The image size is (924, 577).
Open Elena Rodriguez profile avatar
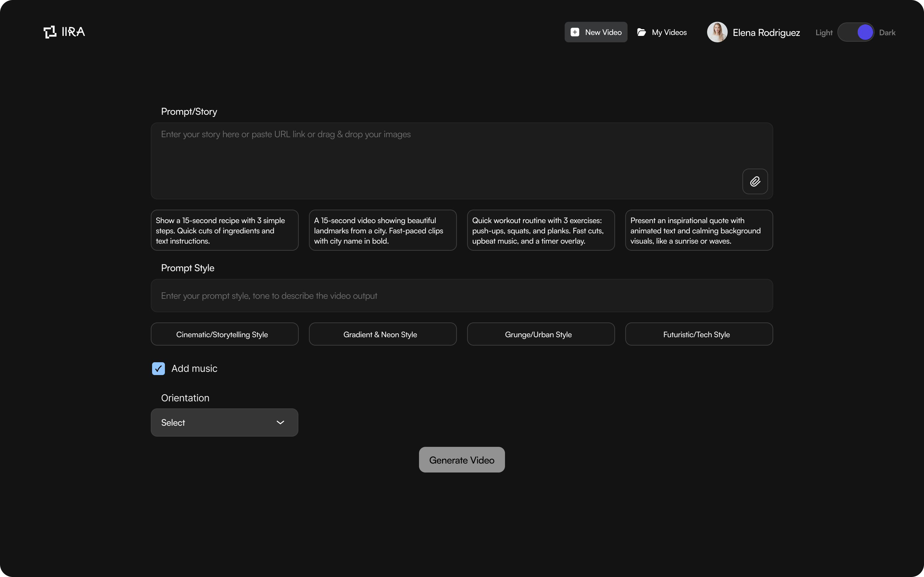(x=717, y=32)
